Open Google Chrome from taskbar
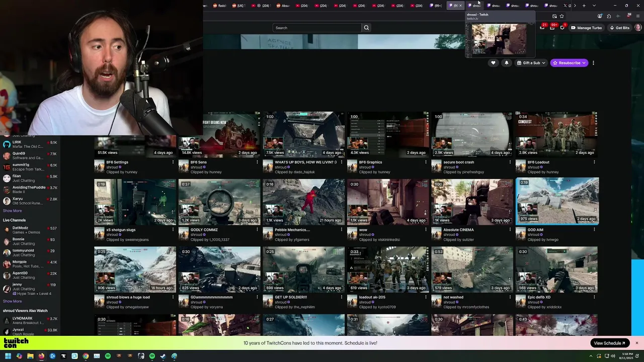This screenshot has width=644, height=362. tap(86, 356)
